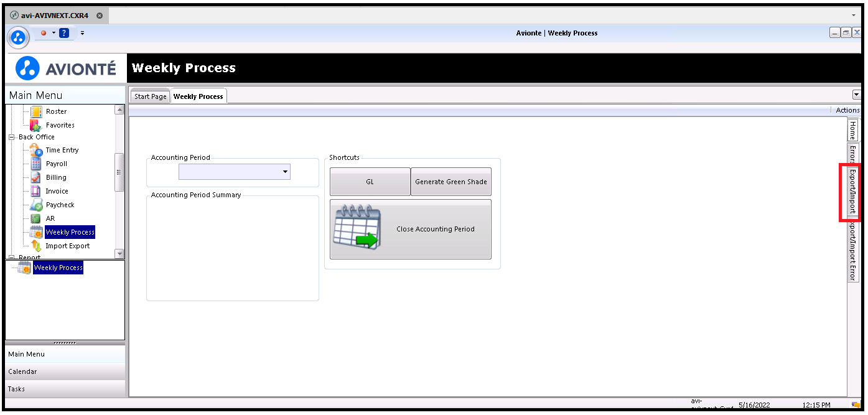The image size is (868, 415).
Task: Click the Main Menu tree scroll-down arrow
Action: (119, 253)
